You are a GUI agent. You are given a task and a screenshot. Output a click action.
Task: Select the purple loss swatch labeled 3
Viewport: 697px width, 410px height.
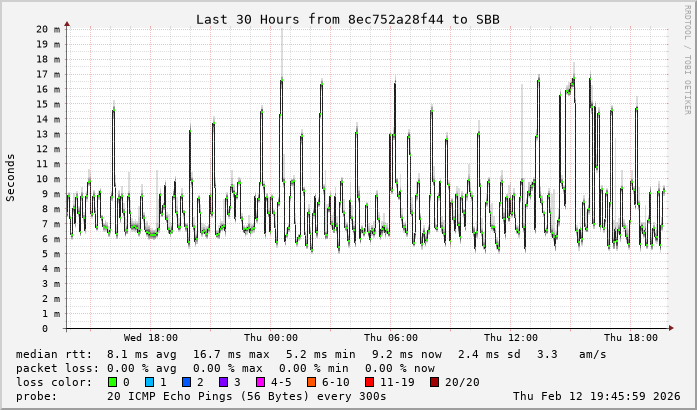tap(224, 382)
